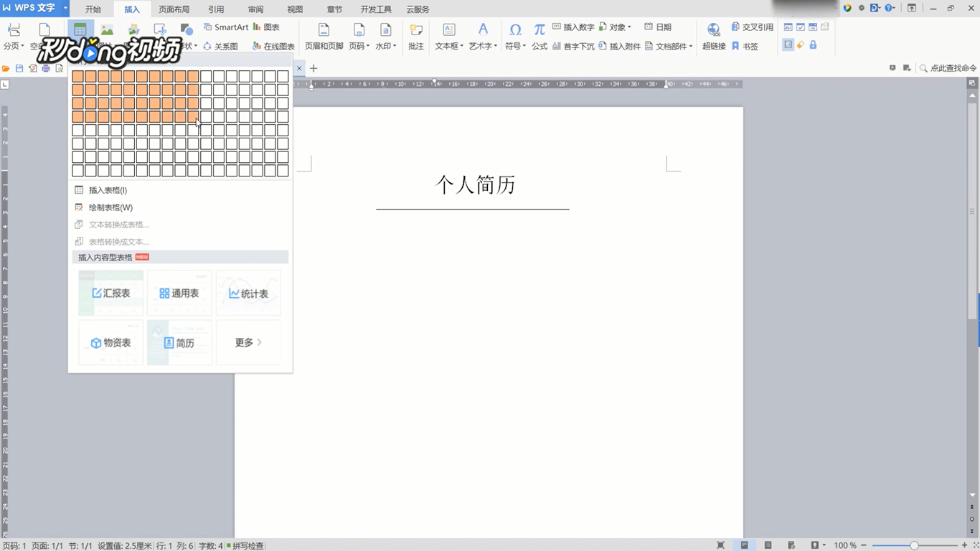Click Bookmark (书签)

745,46
